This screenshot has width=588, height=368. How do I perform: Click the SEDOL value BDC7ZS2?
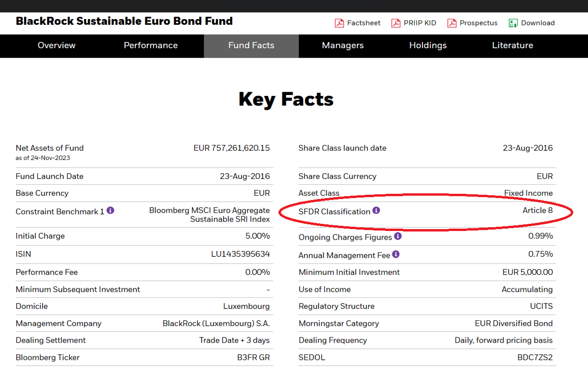[535, 357]
